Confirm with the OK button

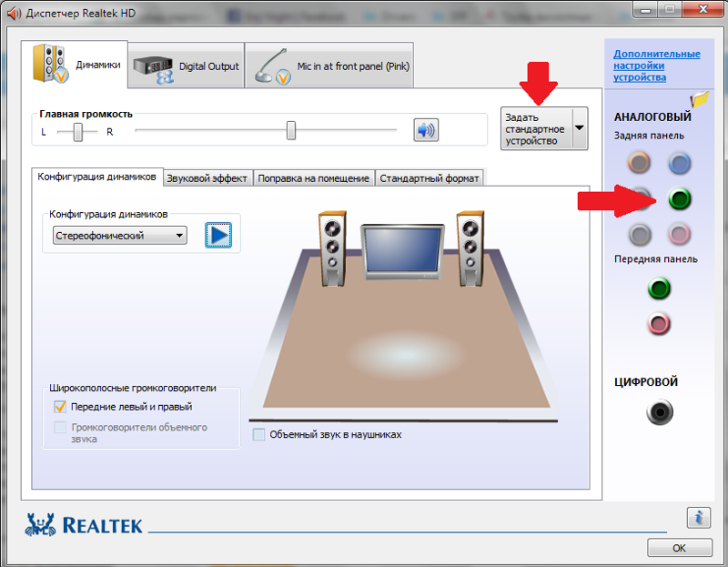click(x=679, y=548)
